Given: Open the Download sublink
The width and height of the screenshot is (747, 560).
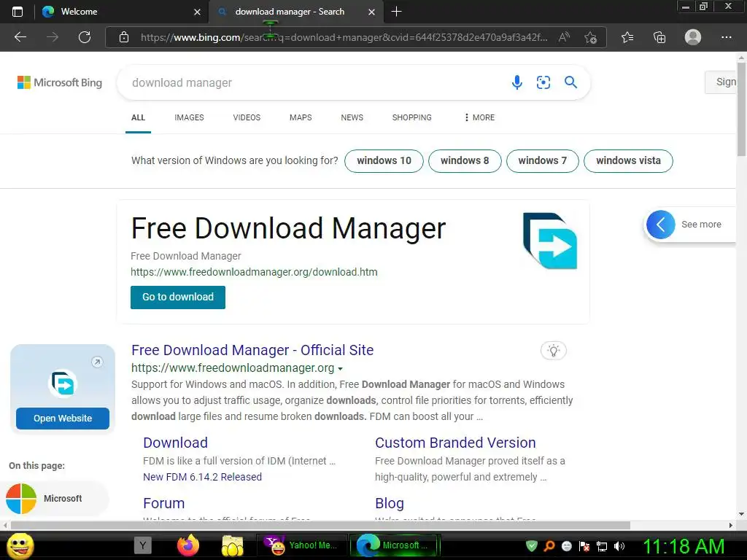Looking at the screenshot, I should pos(175,443).
